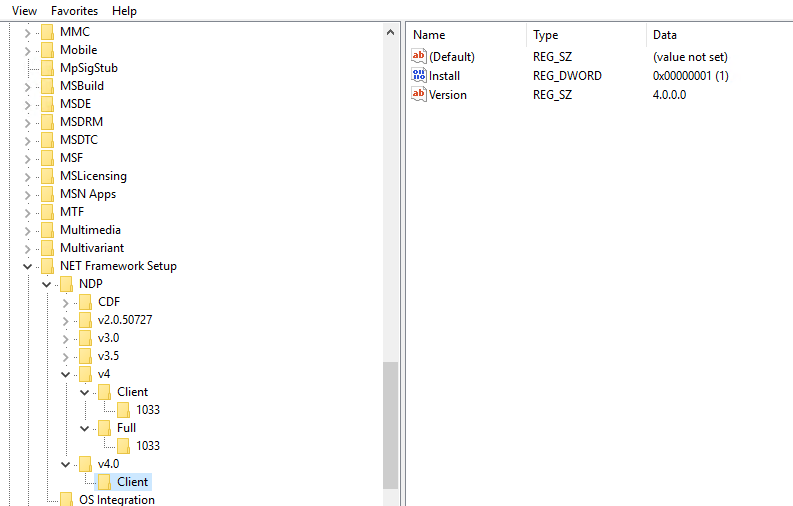The width and height of the screenshot is (793, 506).
Task: Collapse the NDP key
Action: click(x=47, y=285)
